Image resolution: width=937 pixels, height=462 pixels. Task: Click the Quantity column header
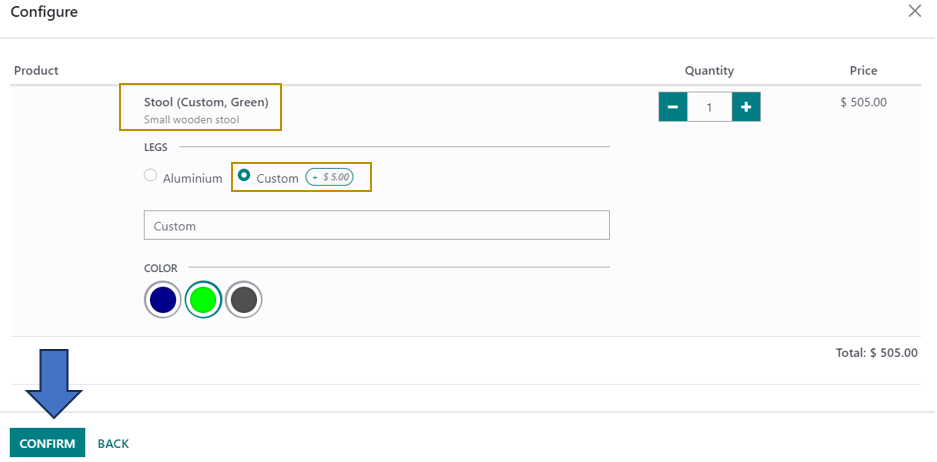709,71
